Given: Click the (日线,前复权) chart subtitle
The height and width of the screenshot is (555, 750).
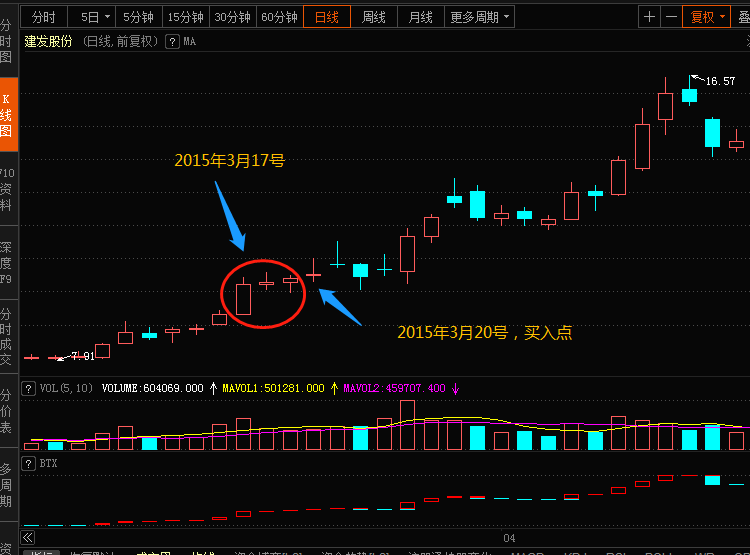Looking at the screenshot, I should pos(120,42).
